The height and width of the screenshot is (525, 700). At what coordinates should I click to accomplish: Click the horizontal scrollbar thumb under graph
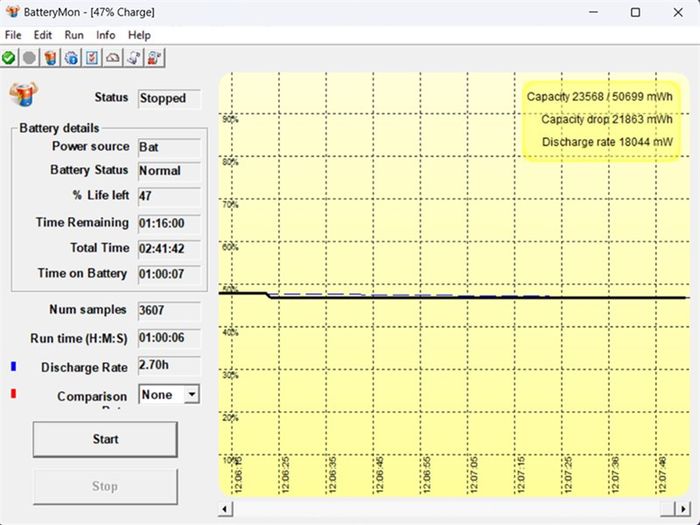[x=668, y=509]
